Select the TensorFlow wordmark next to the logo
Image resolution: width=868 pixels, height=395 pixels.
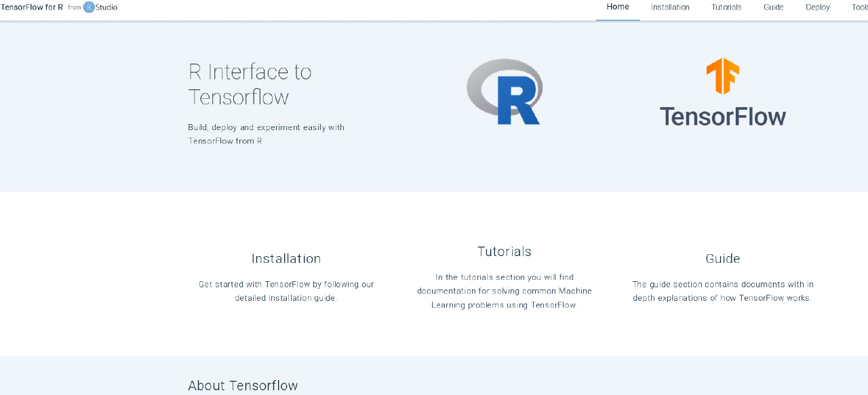[723, 117]
